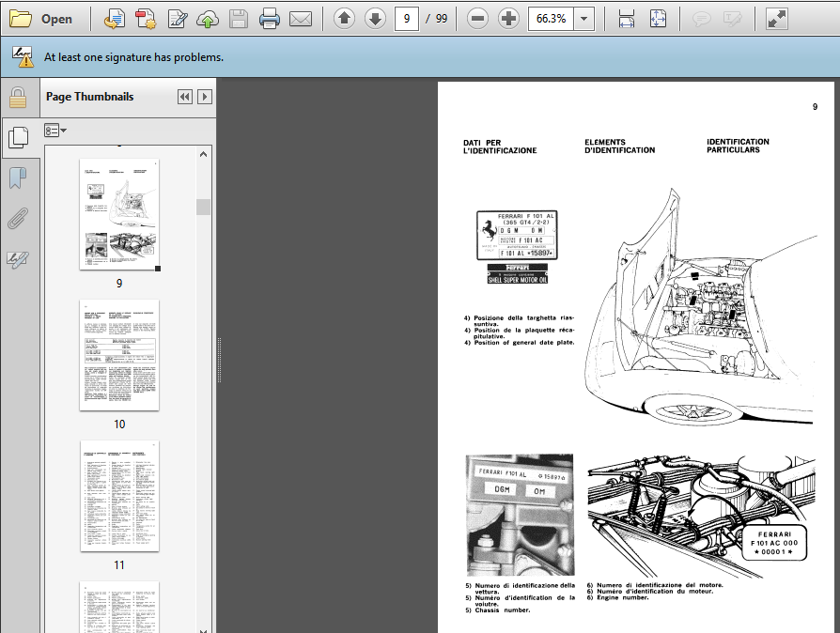
Task: Click the 'ELEMENTS D'IDENTIFICATION' heading
Action: pos(620,147)
